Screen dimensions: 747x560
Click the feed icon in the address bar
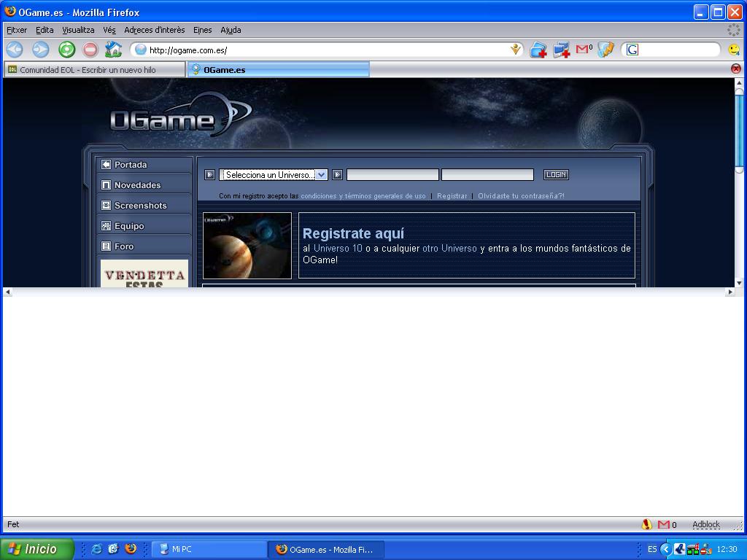[x=515, y=49]
